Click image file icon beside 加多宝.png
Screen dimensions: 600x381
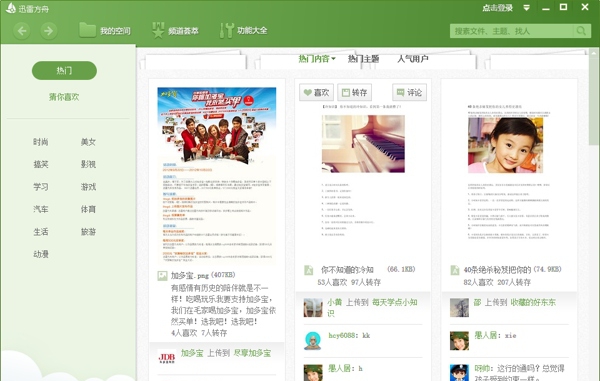coord(162,275)
